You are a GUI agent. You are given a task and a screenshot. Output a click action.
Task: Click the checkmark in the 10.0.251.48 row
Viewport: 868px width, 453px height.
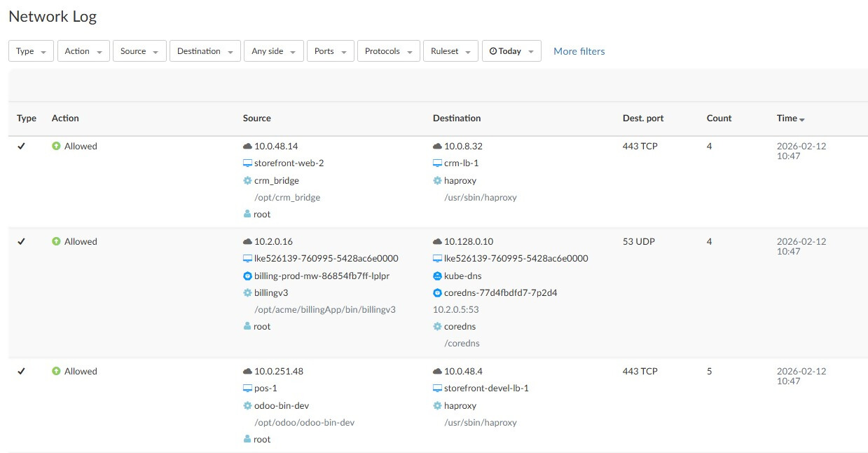(x=21, y=371)
